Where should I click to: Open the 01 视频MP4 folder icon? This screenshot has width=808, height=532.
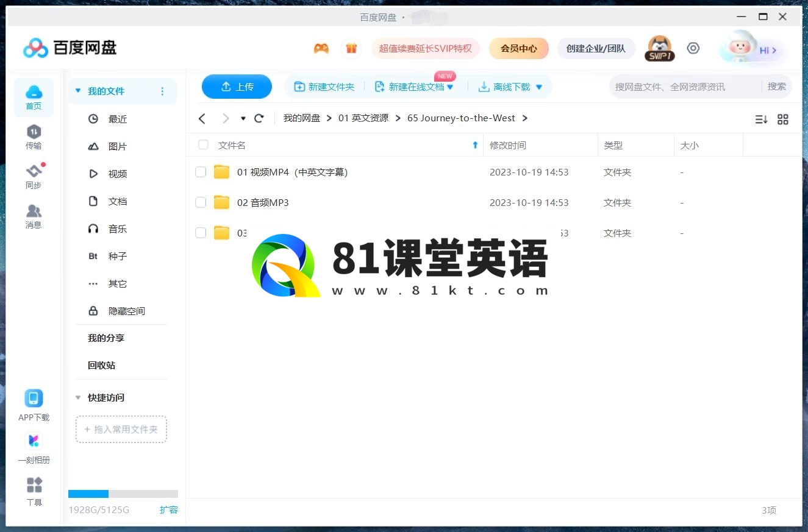point(222,172)
